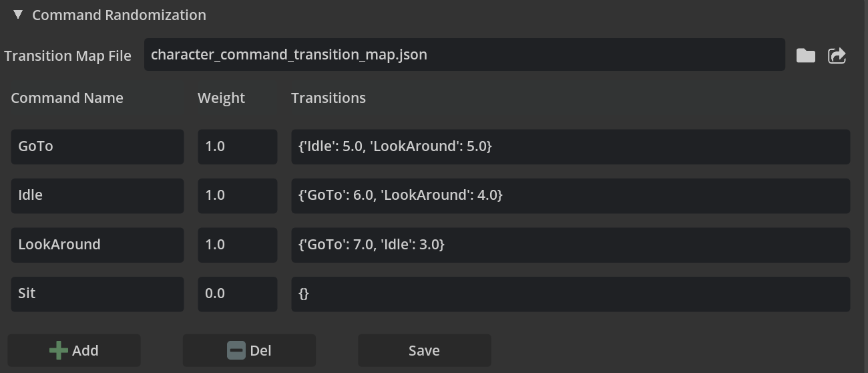Click the Idle transitions dictionary field
This screenshot has width=868, height=373.
click(570, 195)
